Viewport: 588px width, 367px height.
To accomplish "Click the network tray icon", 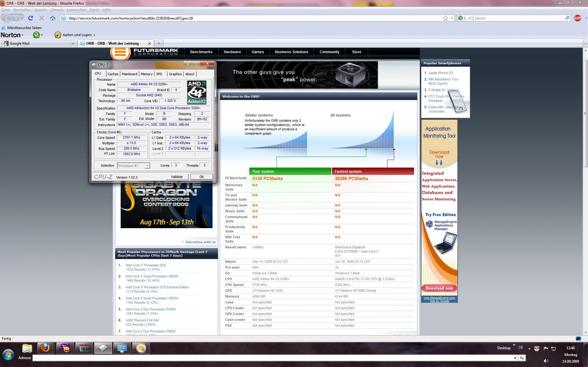I will [x=553, y=348].
